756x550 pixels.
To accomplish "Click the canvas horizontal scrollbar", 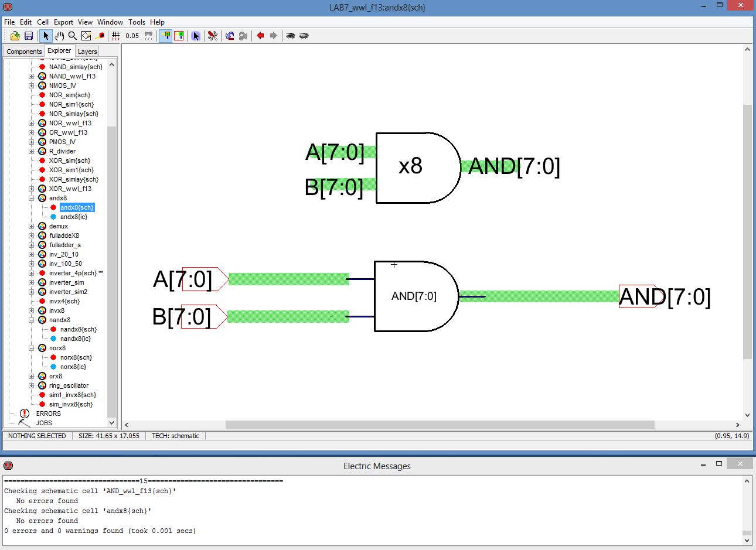I will [x=440, y=425].
